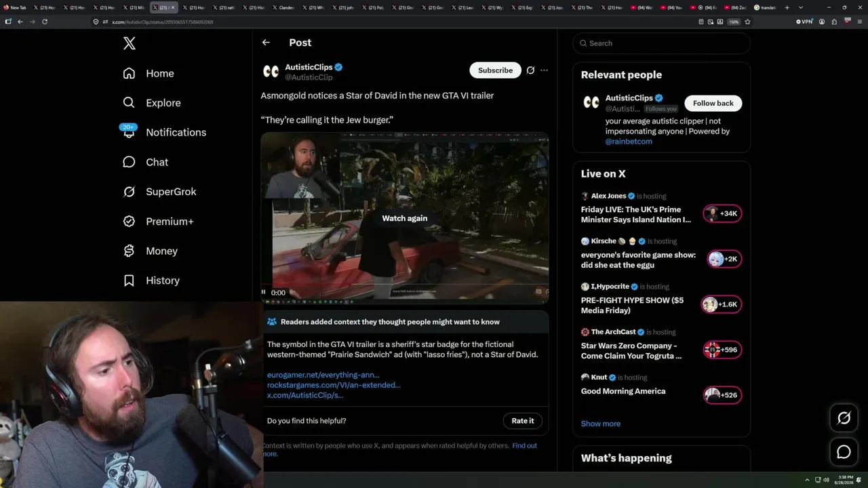Open a new browser tab
The image size is (868, 488).
pyautogui.click(x=787, y=7)
